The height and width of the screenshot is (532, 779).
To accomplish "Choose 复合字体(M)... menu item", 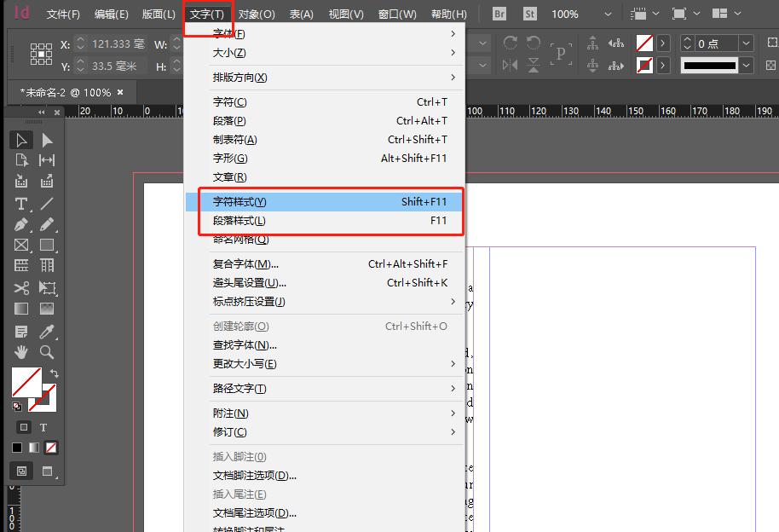I will (x=325, y=264).
